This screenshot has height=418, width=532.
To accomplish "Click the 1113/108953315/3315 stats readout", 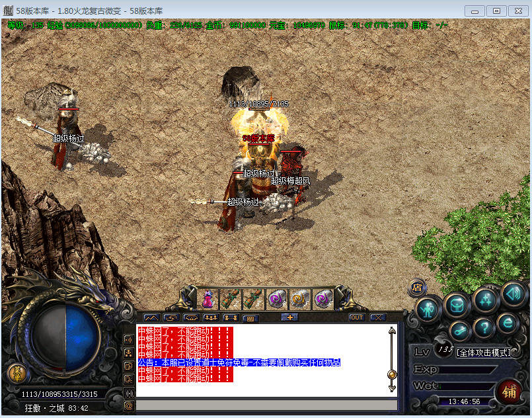I will [59, 394].
